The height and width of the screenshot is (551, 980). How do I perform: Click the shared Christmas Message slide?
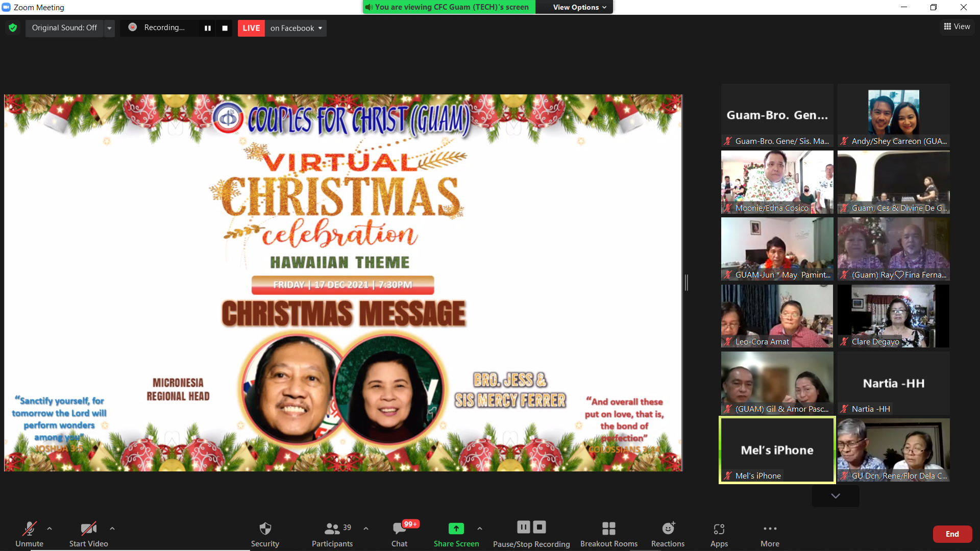[343, 283]
